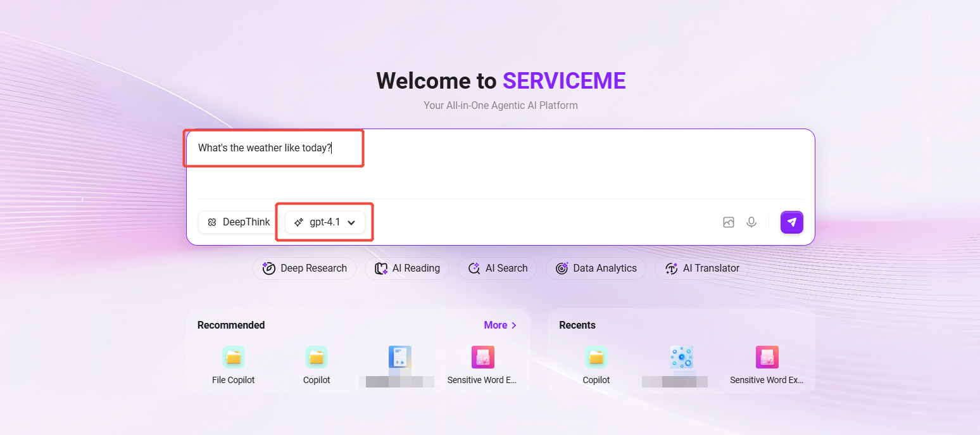Click the image upload icon
Image resolution: width=980 pixels, height=435 pixels.
point(729,222)
